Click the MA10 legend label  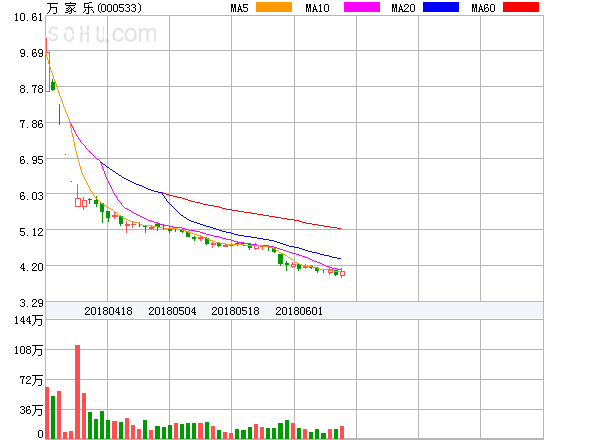click(x=317, y=8)
